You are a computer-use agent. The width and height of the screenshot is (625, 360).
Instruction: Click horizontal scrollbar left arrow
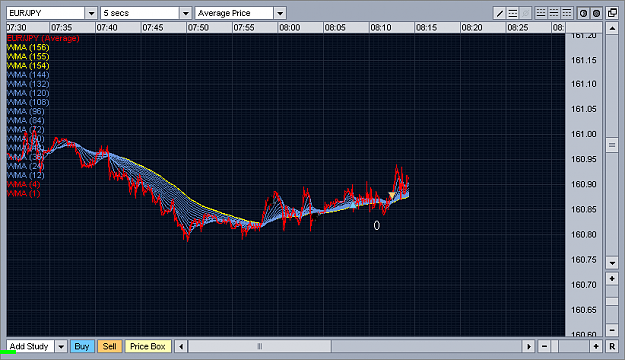click(181, 346)
